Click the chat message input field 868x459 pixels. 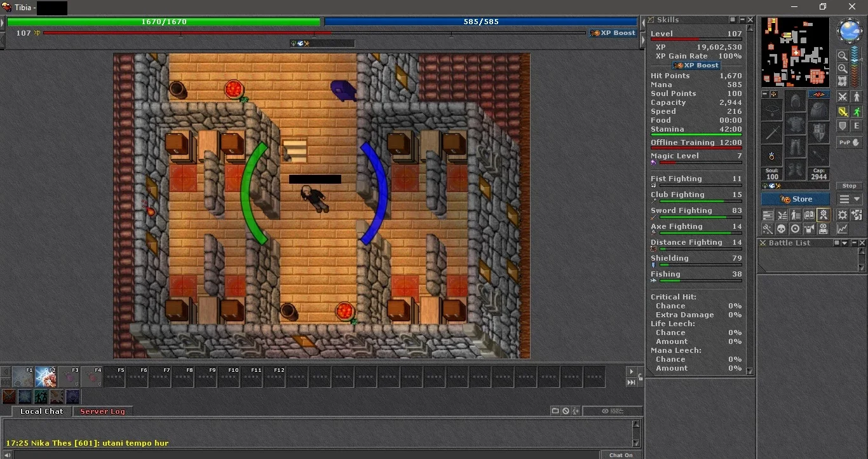click(306, 455)
